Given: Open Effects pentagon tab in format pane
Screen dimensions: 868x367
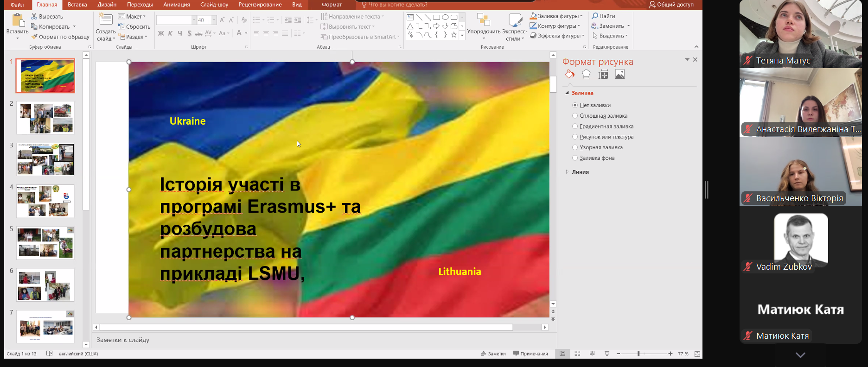Looking at the screenshot, I should pyautogui.click(x=586, y=74).
